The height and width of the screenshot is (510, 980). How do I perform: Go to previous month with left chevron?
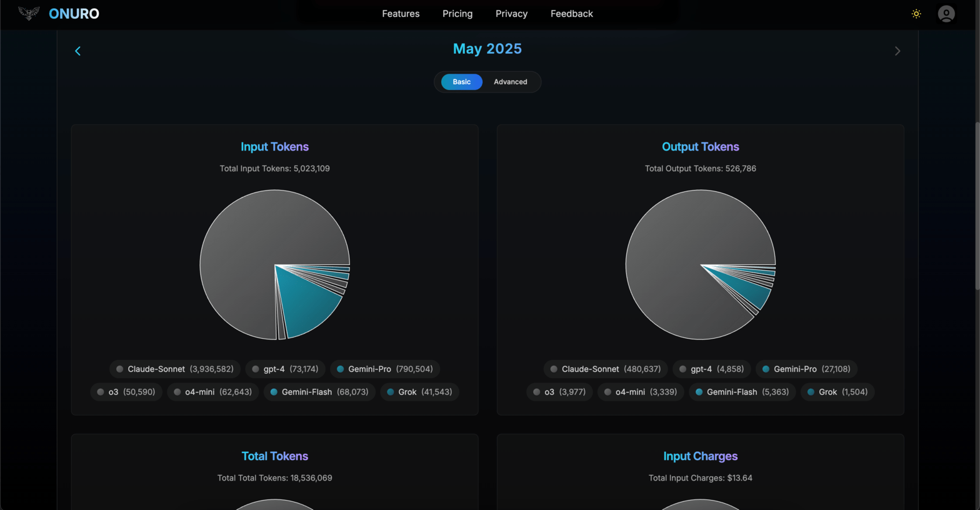(x=78, y=51)
